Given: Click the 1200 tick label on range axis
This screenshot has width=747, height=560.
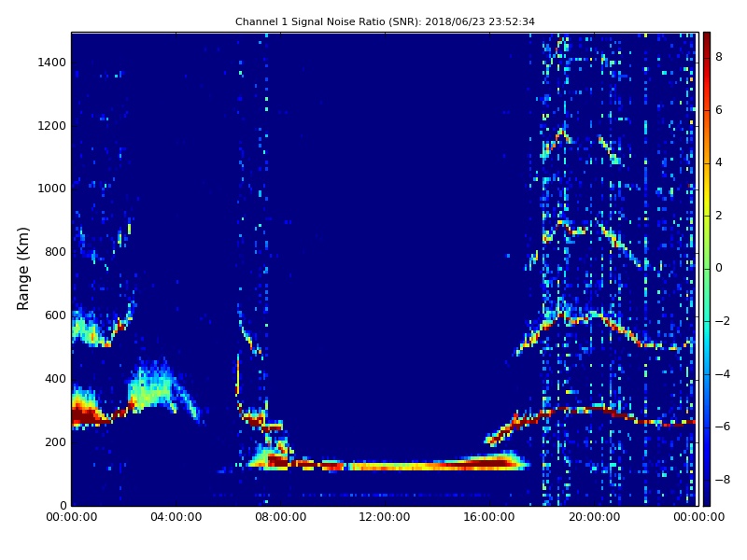Looking at the screenshot, I should coord(52,126).
